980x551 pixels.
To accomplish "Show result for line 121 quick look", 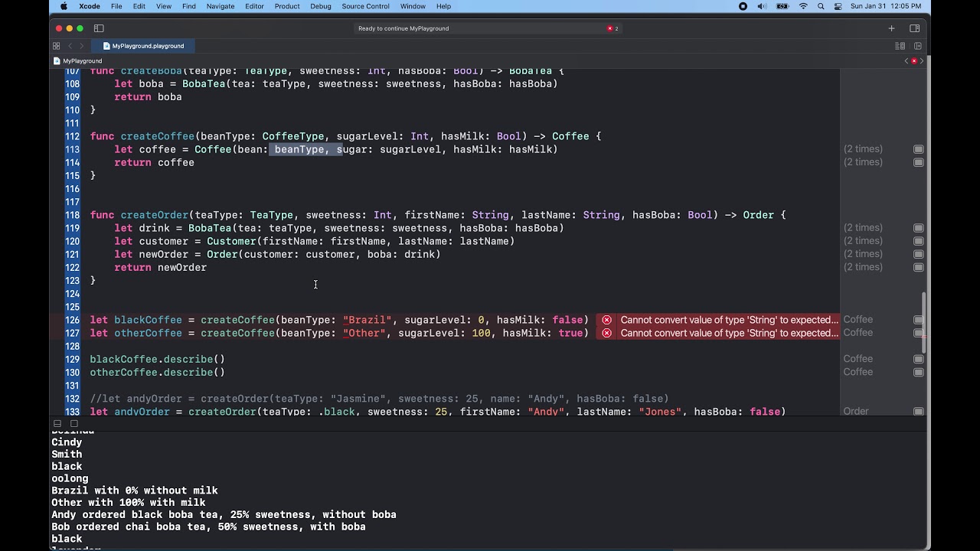I will [918, 254].
